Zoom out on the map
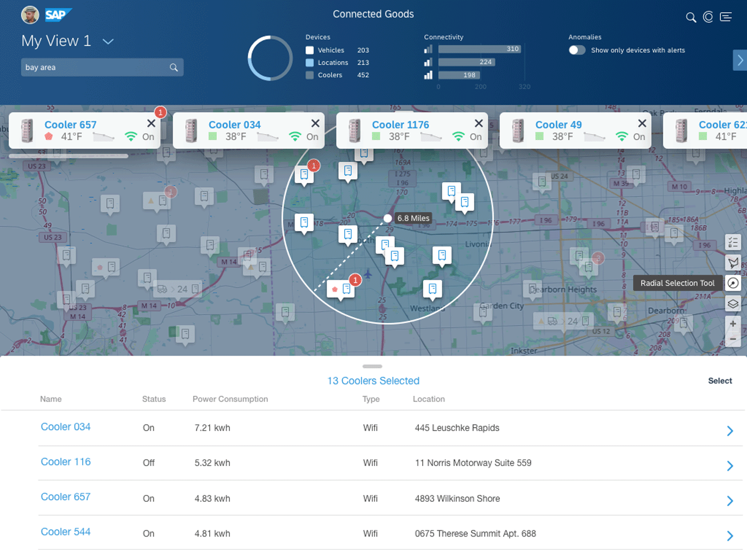 [x=733, y=339]
